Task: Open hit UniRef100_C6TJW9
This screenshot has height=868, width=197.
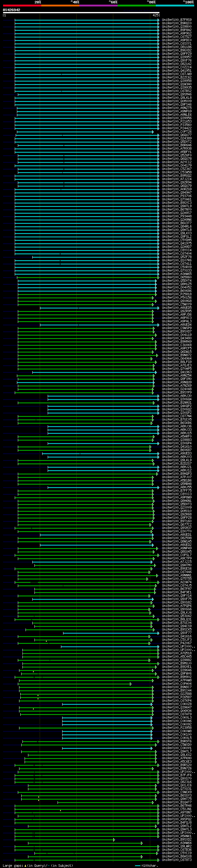Action: tap(177, 74)
